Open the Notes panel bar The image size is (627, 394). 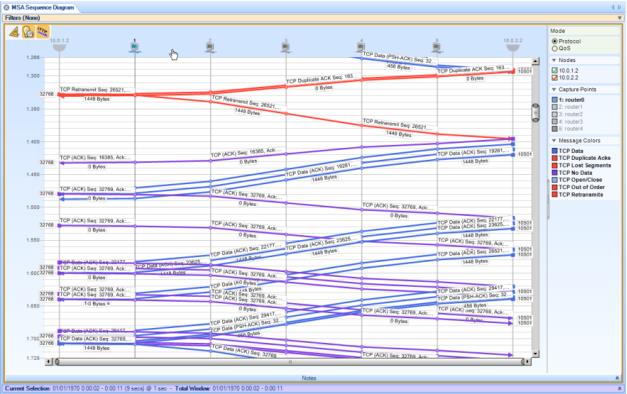309,378
